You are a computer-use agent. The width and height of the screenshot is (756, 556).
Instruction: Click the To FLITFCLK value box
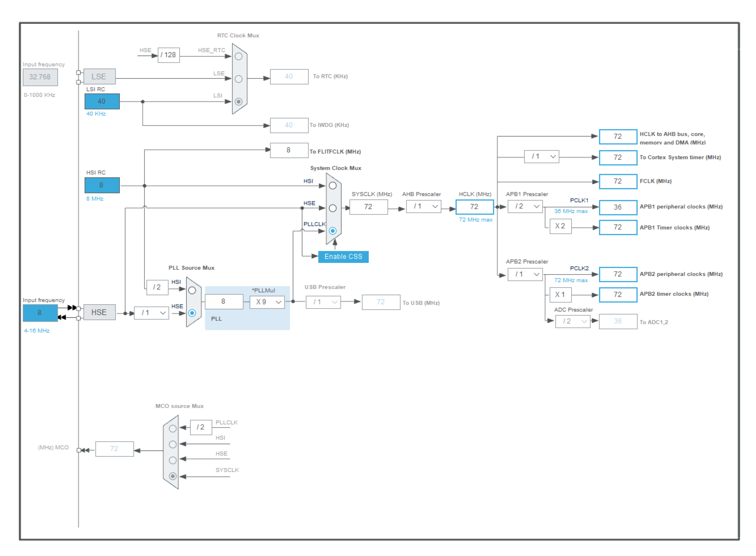tap(289, 150)
